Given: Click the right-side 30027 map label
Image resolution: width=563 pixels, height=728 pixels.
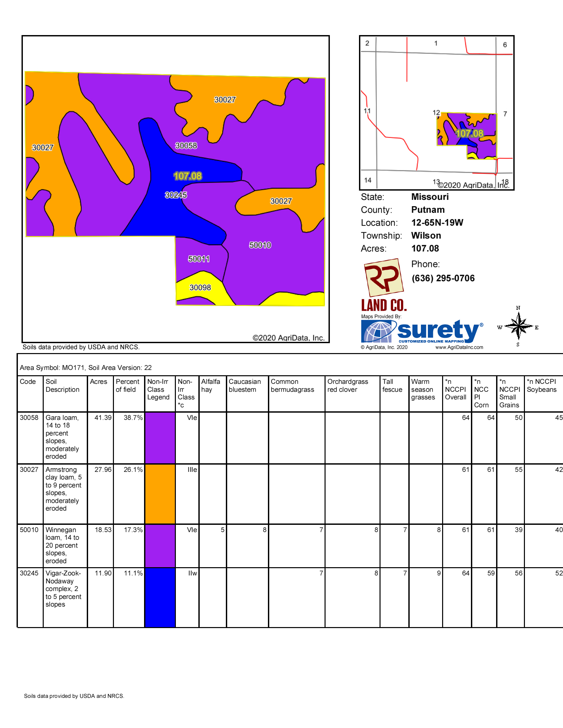Looking at the screenshot, I should click(x=281, y=201).
